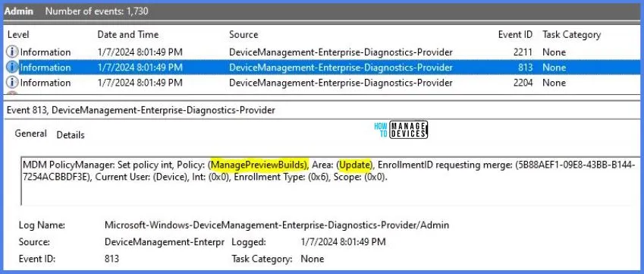
Task: Click highlighted ManagePreviewBuilds in event message
Action: pos(259,164)
